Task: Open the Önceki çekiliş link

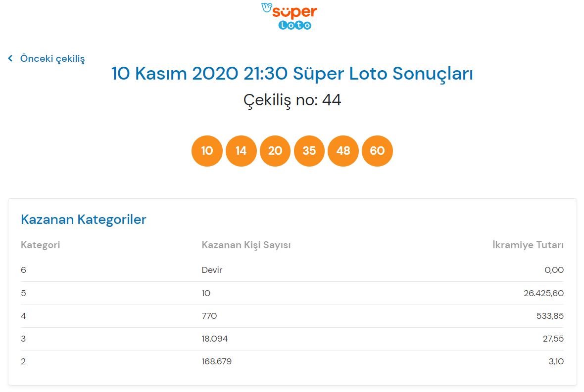Action: click(52, 58)
